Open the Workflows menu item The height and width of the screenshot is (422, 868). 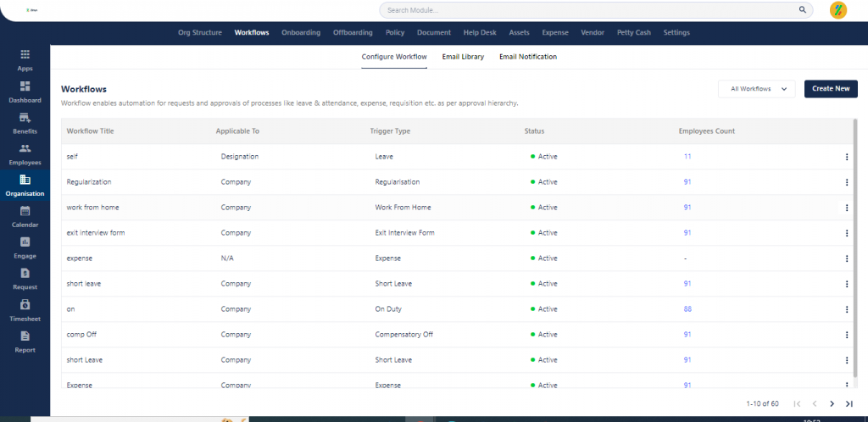251,33
